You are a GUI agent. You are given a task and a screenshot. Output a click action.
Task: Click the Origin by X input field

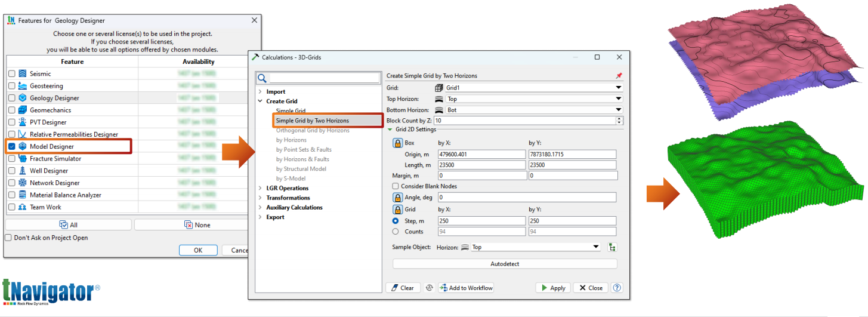tap(481, 154)
